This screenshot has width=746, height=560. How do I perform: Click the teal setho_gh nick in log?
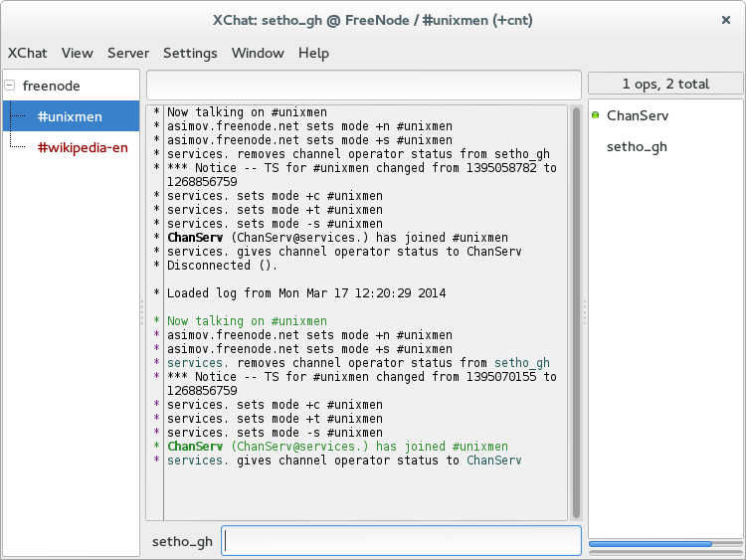[522, 363]
